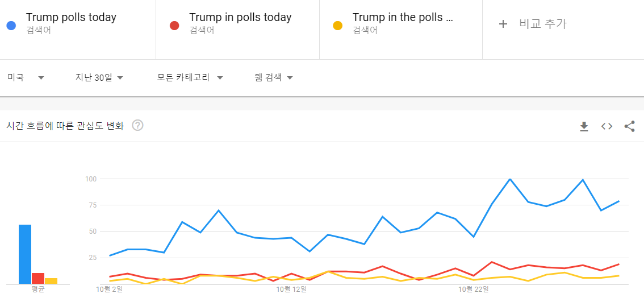This screenshot has height=306, width=644.
Task: Click the yellow dot for Trump in the polls
Action: click(x=338, y=25)
